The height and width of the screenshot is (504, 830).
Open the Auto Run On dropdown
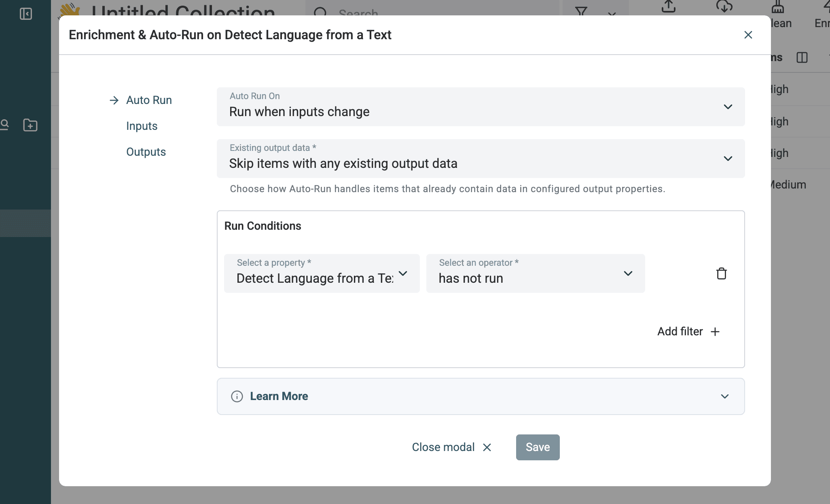tap(481, 107)
